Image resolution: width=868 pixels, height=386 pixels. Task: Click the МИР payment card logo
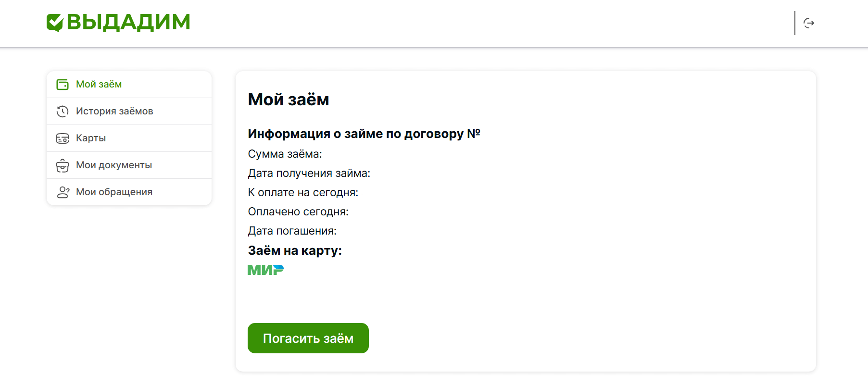[x=265, y=270]
